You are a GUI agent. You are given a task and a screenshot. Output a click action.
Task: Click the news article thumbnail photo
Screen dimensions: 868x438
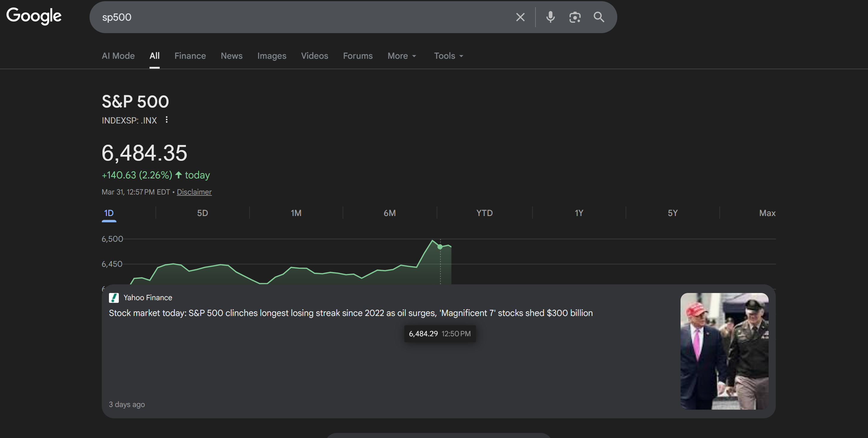coord(724,351)
